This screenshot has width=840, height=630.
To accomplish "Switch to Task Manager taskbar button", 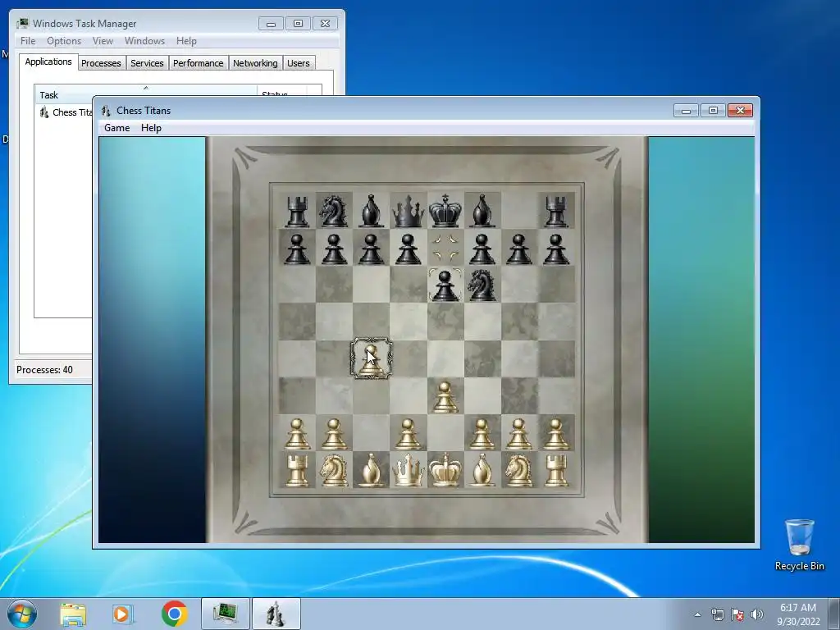I will (226, 614).
